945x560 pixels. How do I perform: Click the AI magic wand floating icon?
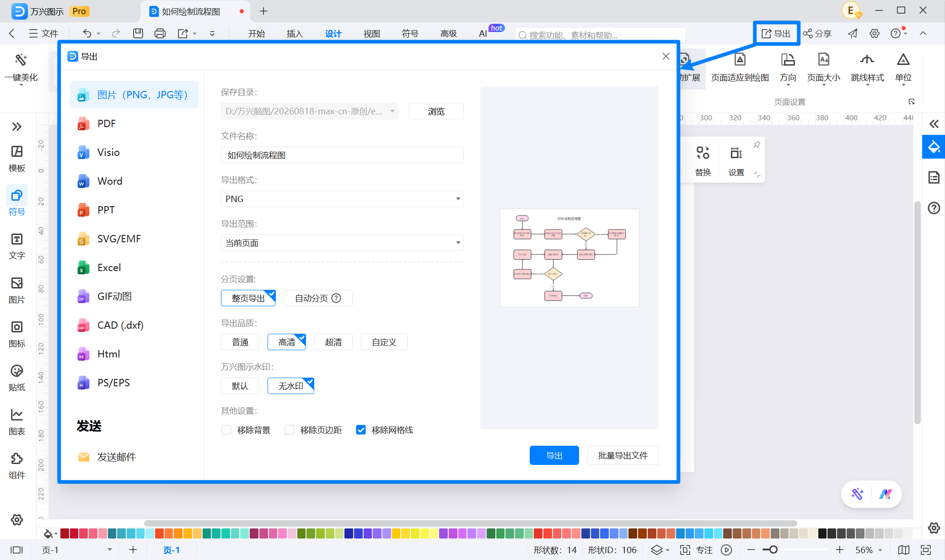point(857,494)
